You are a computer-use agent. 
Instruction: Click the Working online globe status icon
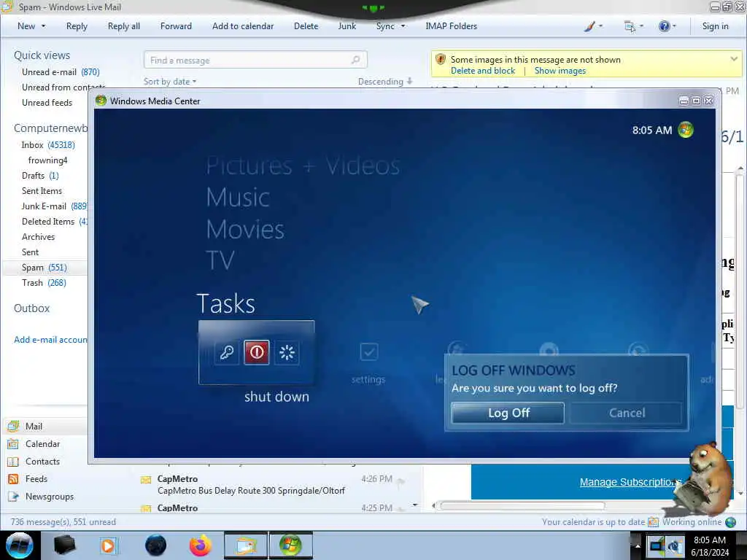(730, 522)
